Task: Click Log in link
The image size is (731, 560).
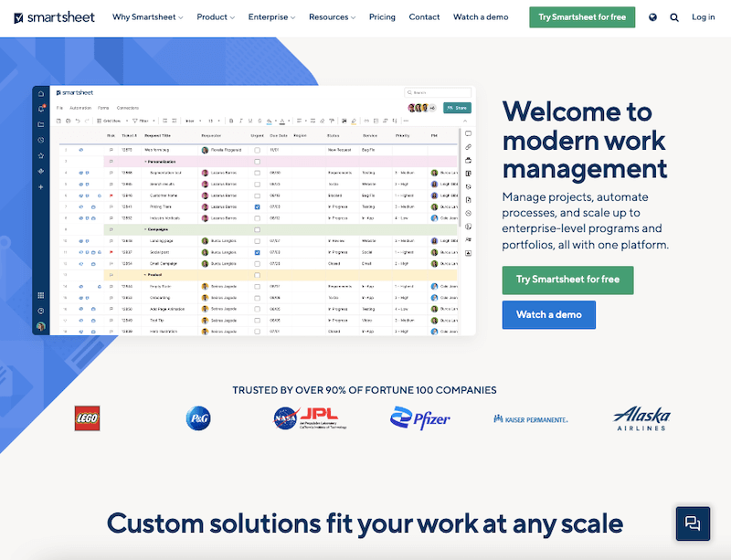Action: click(703, 17)
